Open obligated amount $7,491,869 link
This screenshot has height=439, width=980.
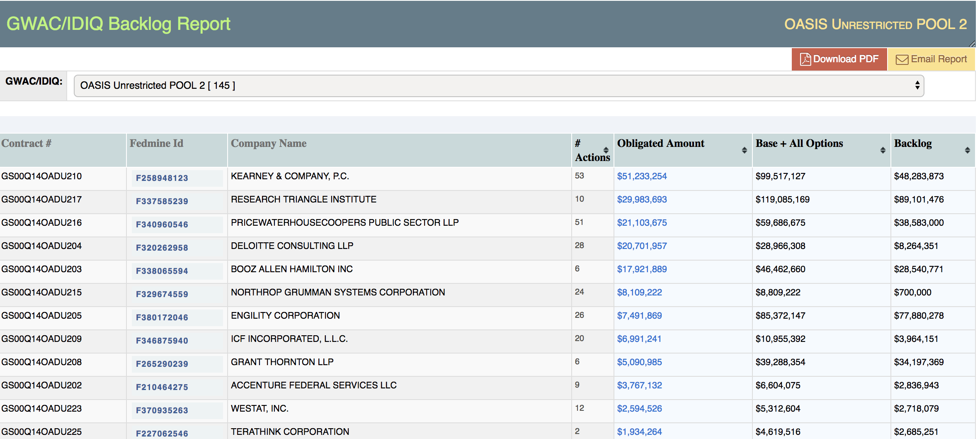click(639, 316)
